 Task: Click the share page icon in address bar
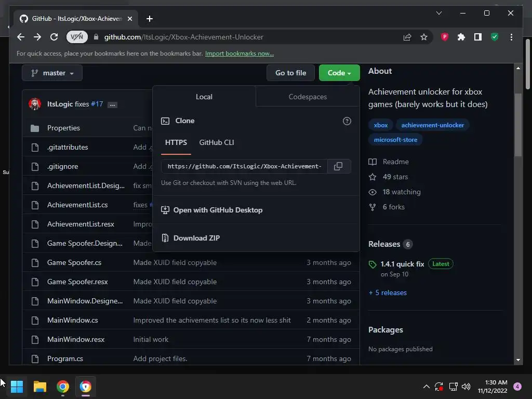[x=407, y=37]
